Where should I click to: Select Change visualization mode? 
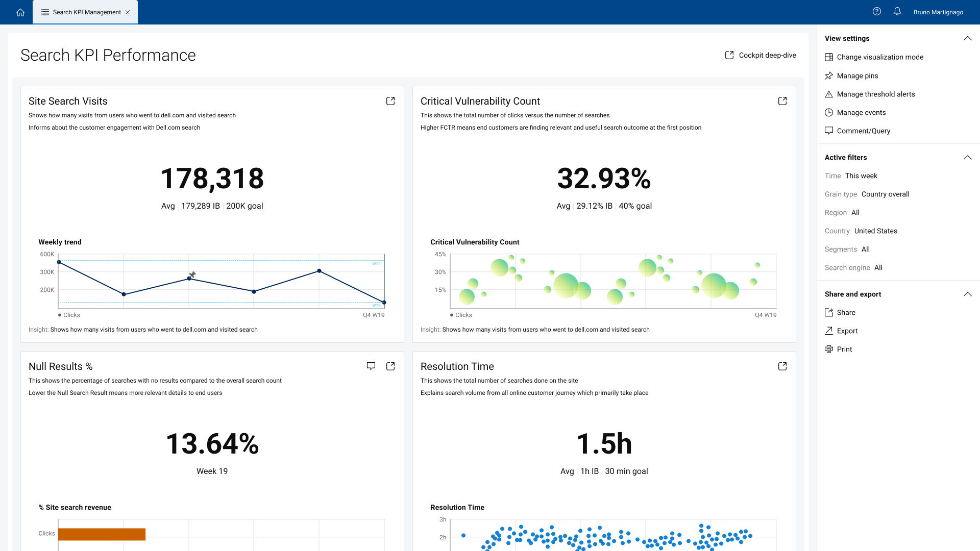tap(880, 57)
